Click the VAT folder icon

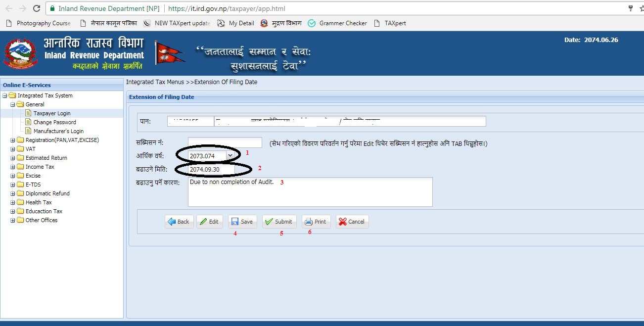[x=20, y=149]
